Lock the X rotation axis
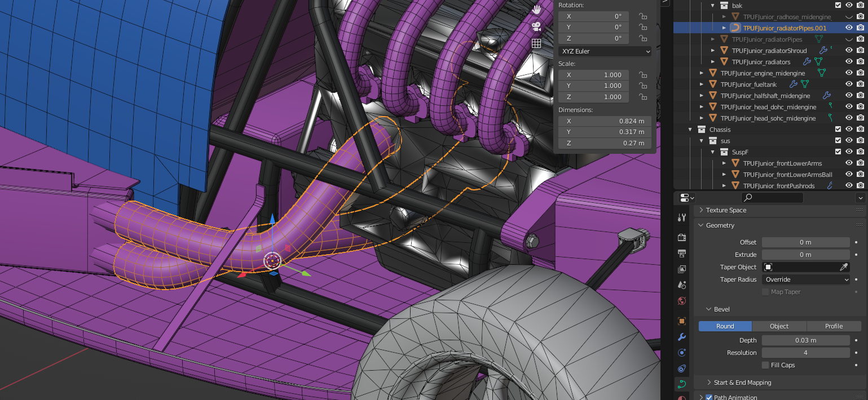This screenshot has width=868, height=400. [642, 16]
